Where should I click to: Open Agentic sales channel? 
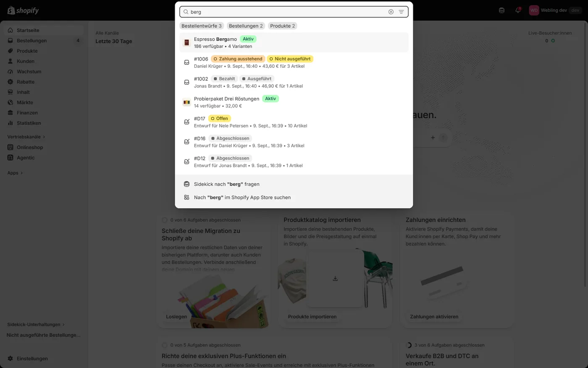point(44,158)
